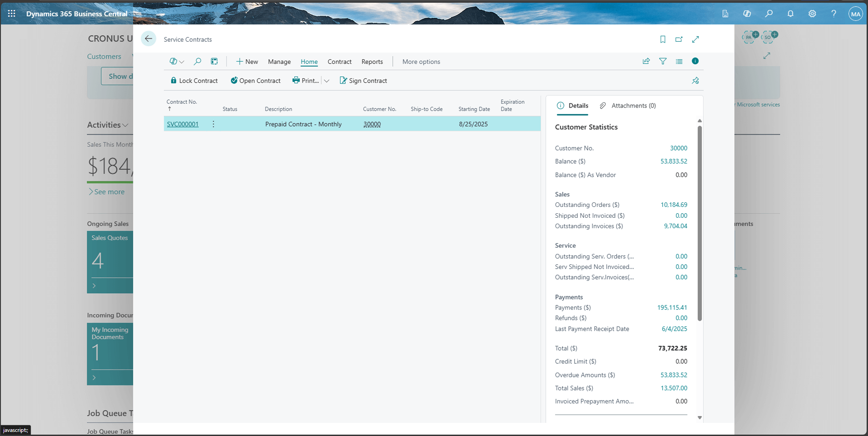The height and width of the screenshot is (436, 868).
Task: Toggle the pin icon on the action bar
Action: pos(695,80)
